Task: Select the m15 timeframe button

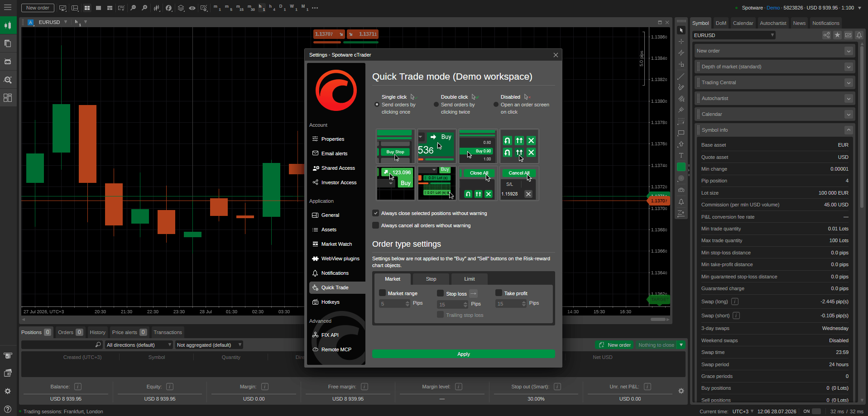Action: 240,8
